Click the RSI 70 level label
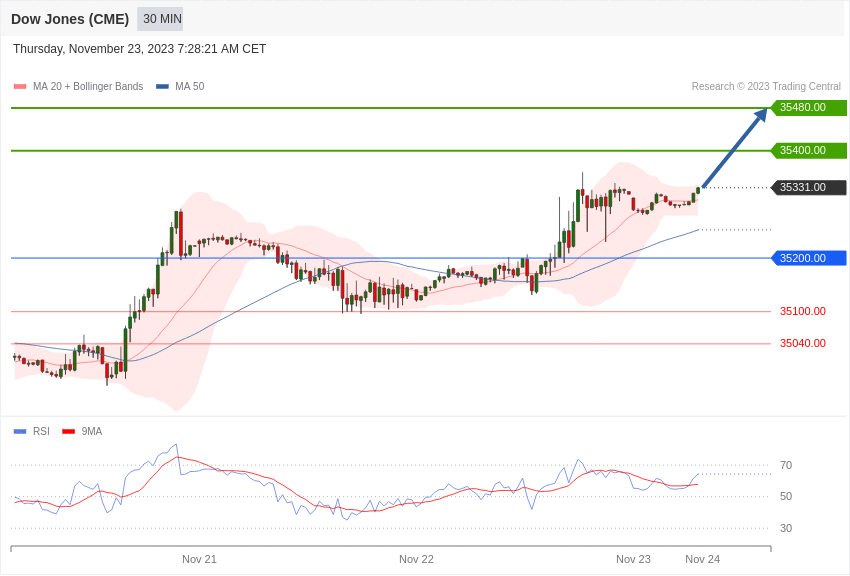 [786, 465]
